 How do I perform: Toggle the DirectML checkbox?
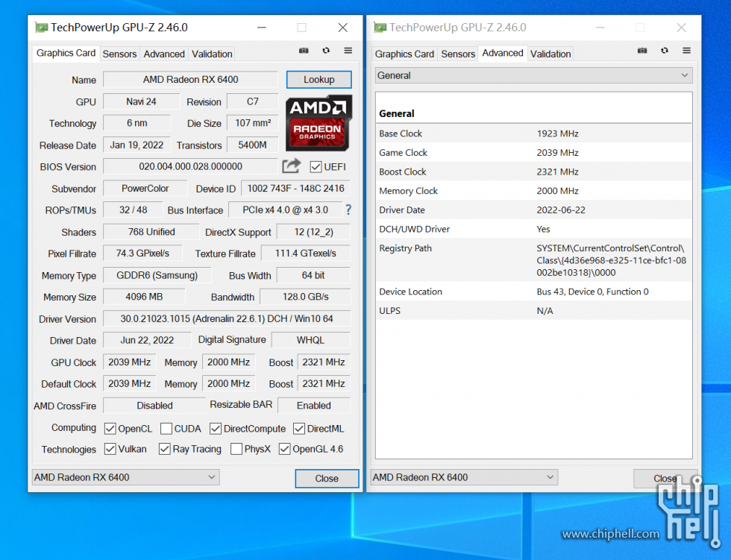click(x=299, y=428)
